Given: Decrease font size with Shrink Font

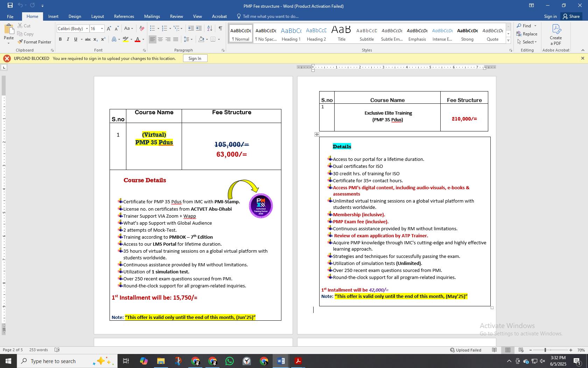Looking at the screenshot, I should pyautogui.click(x=117, y=28).
